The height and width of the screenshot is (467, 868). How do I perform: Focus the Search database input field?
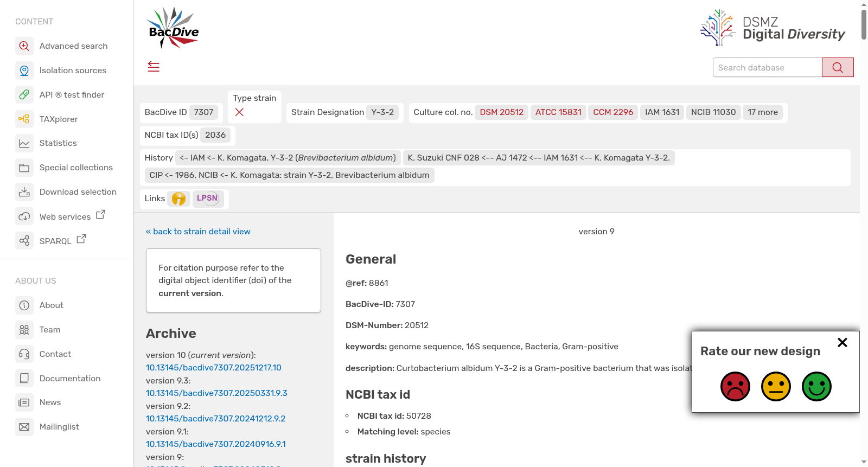pos(767,67)
